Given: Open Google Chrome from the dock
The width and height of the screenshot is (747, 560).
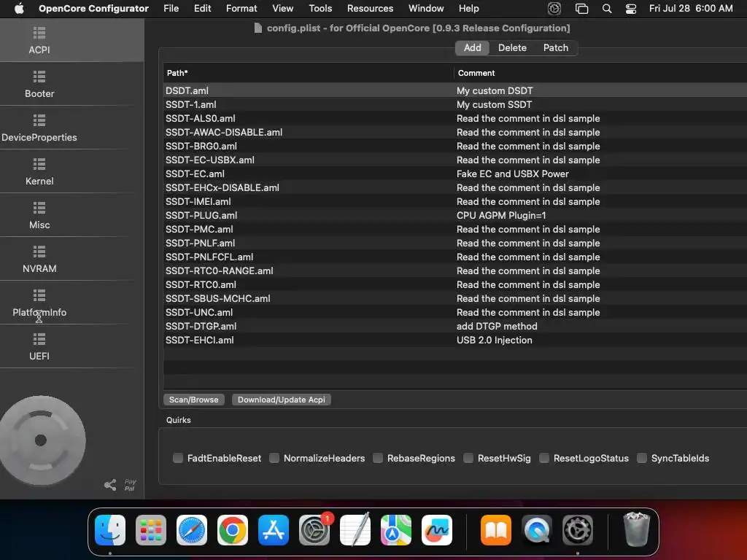Looking at the screenshot, I should click(x=233, y=530).
